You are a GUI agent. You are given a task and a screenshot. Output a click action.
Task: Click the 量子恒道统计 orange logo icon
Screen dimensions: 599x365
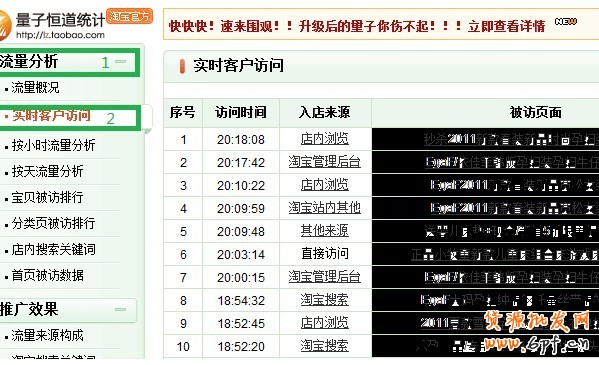coord(5,25)
